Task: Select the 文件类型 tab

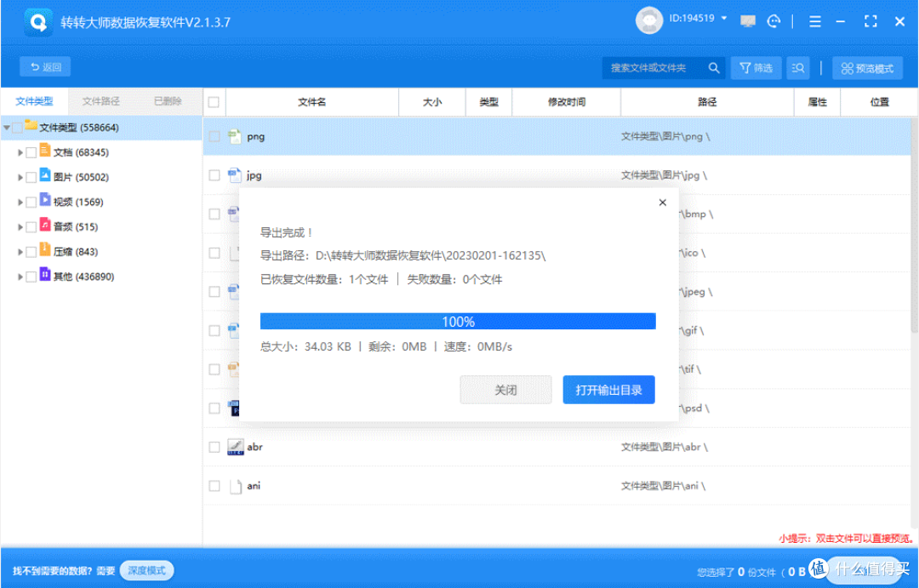Action: tap(34, 100)
